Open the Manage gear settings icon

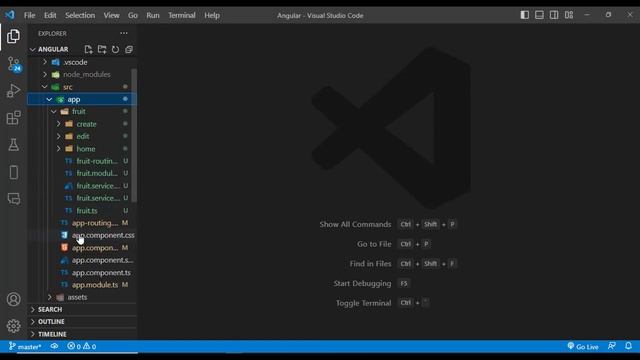(x=13, y=326)
